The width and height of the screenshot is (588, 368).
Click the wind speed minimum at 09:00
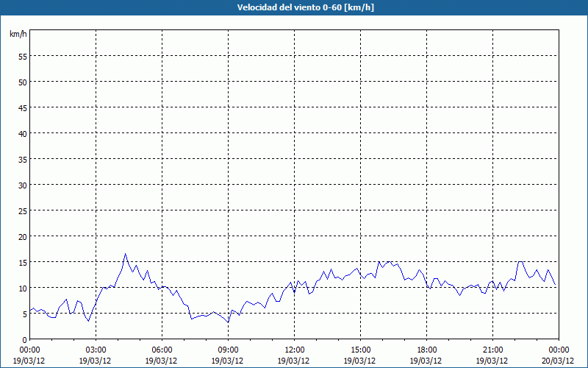click(x=228, y=322)
